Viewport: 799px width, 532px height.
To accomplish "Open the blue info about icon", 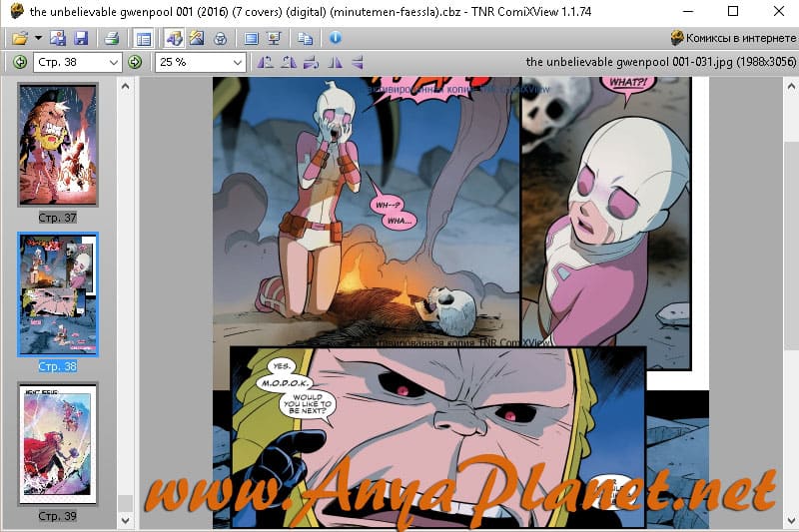I will tap(335, 38).
